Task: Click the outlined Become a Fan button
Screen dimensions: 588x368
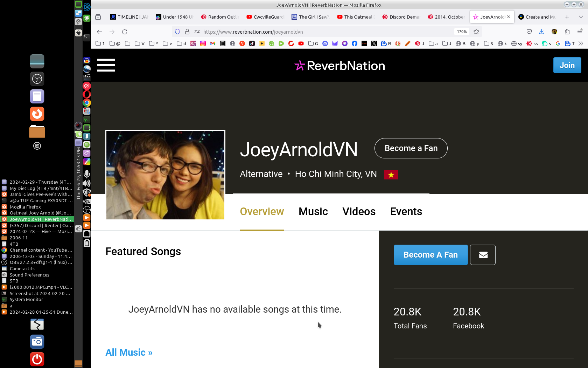Action: pyautogui.click(x=411, y=148)
